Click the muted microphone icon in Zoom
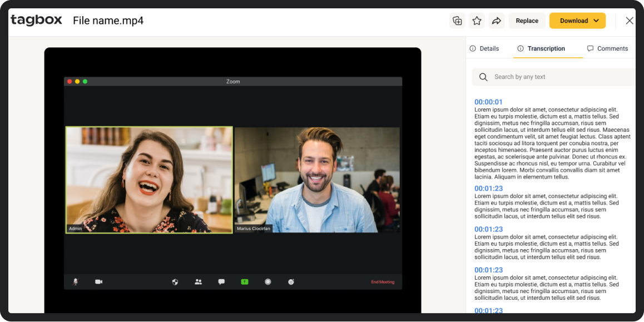 click(76, 282)
